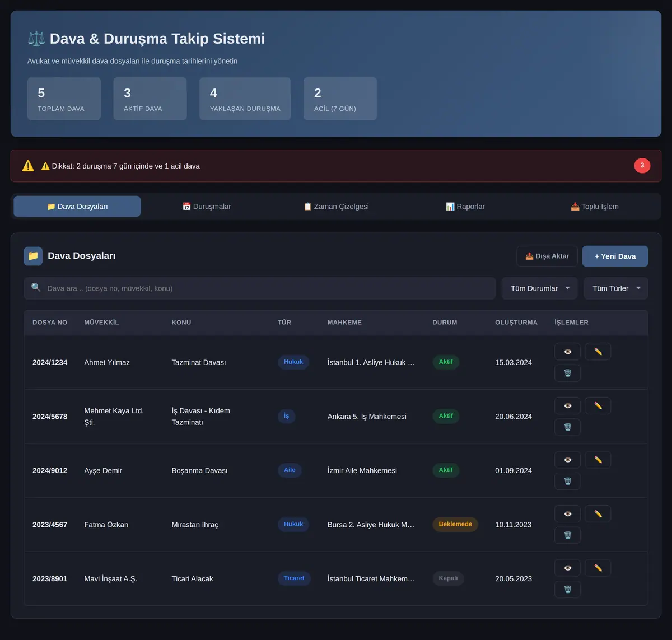This screenshot has height=640, width=672.
Task: Select the Beklemede status badge
Action: point(455,524)
